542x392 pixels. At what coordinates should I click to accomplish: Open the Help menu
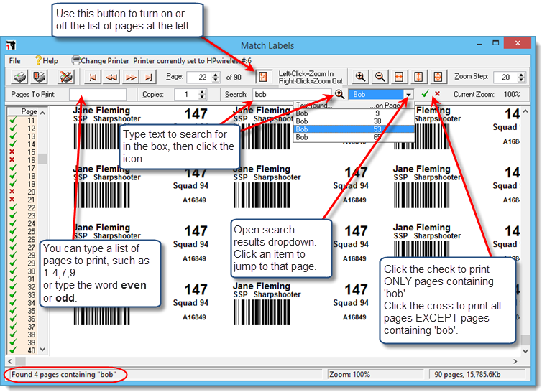click(x=46, y=61)
